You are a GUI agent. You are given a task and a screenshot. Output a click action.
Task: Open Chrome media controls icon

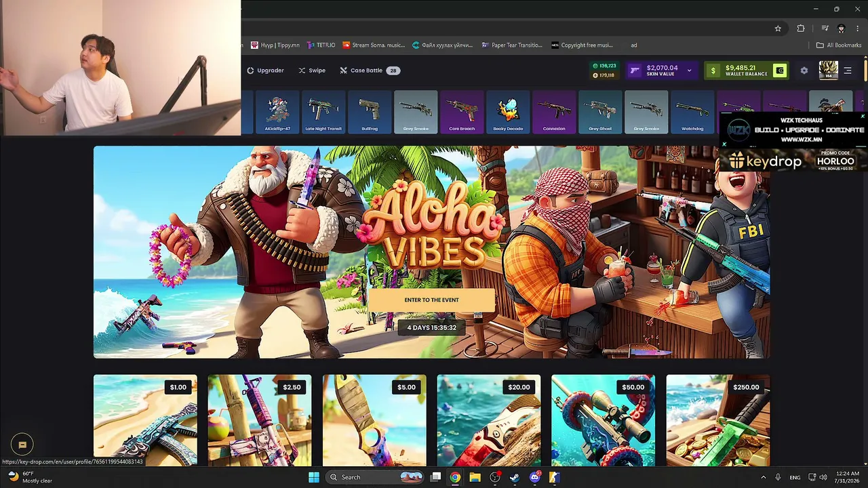point(825,28)
